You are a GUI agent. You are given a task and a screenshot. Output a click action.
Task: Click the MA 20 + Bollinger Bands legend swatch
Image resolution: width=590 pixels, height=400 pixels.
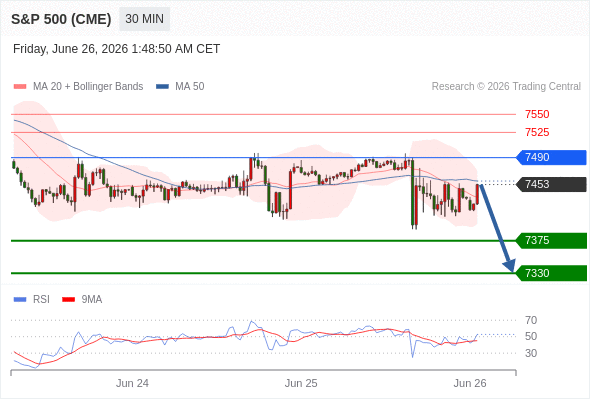(x=20, y=87)
